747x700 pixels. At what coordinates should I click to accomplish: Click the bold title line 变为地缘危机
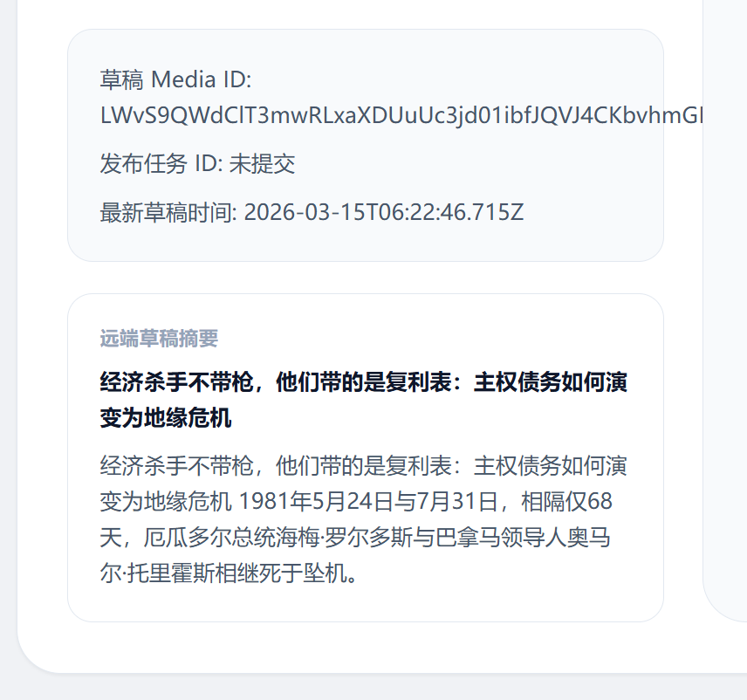(x=166, y=418)
